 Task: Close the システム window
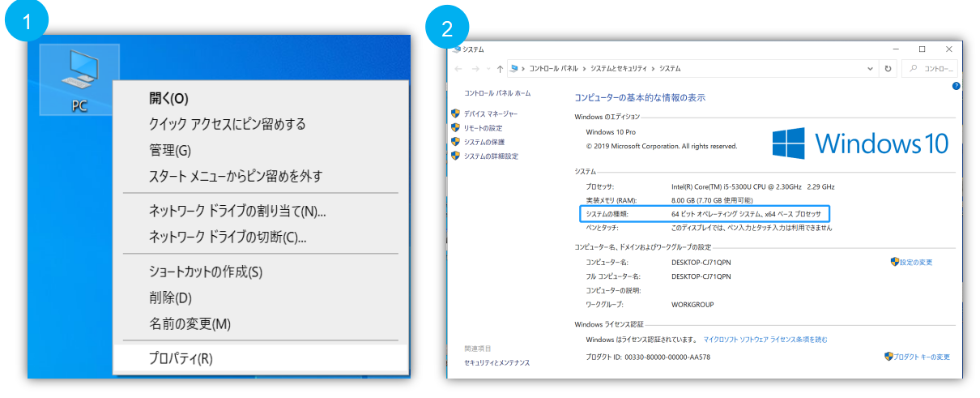tap(949, 49)
